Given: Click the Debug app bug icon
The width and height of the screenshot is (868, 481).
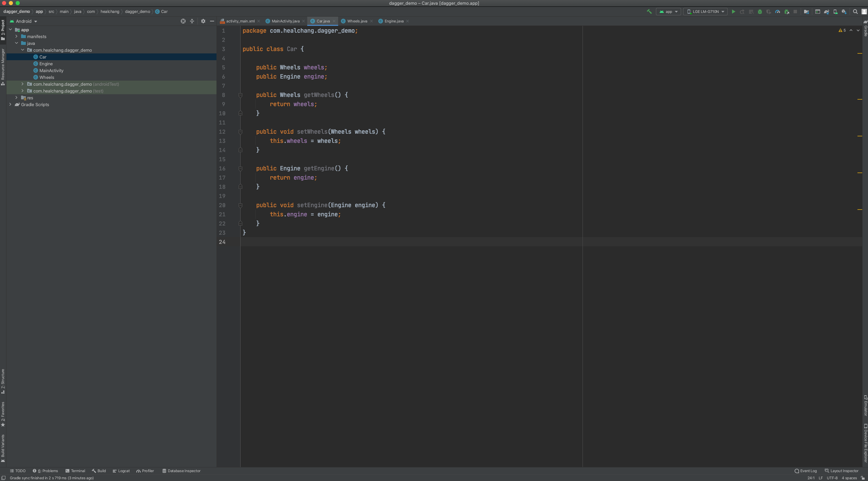Looking at the screenshot, I should 760,12.
